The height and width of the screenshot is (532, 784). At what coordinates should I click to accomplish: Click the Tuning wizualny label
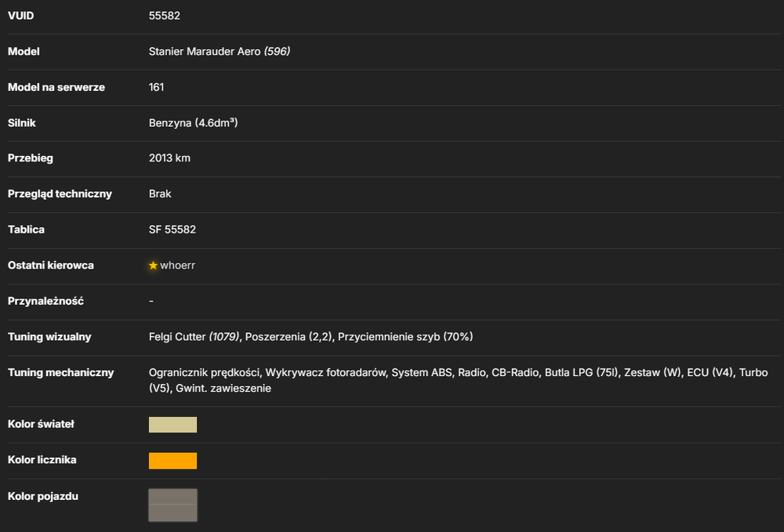click(x=49, y=337)
